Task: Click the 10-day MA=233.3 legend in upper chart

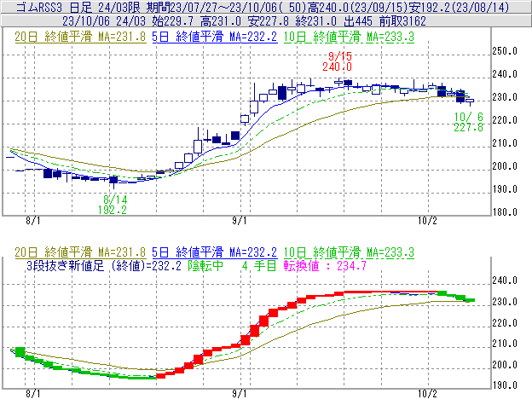Action: (349, 37)
